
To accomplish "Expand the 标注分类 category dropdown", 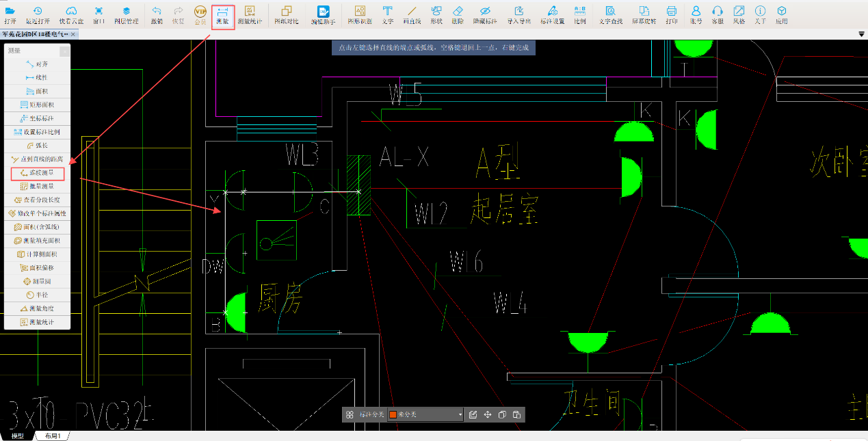I will (460, 415).
